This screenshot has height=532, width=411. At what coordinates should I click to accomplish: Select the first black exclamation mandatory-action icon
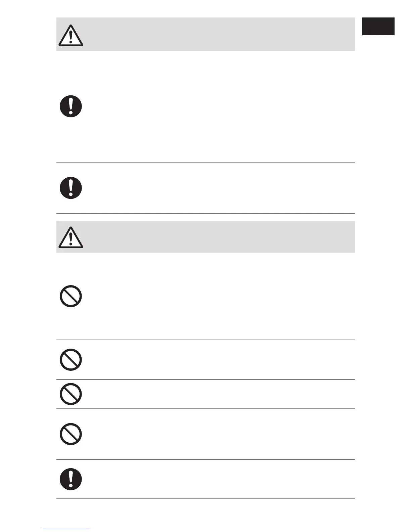point(71,106)
